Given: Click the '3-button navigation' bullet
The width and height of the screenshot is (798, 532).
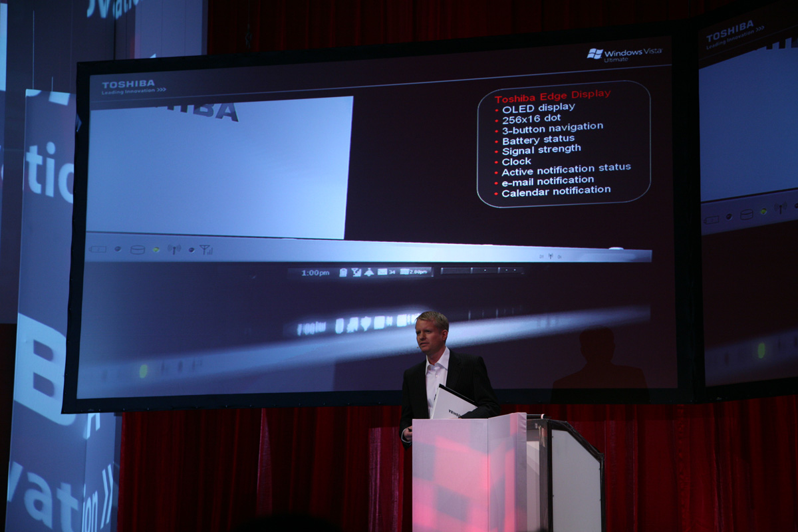Looking at the screenshot, I should (553, 127).
